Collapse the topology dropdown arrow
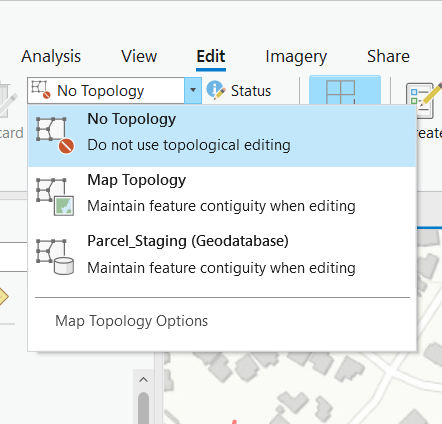 tap(193, 90)
